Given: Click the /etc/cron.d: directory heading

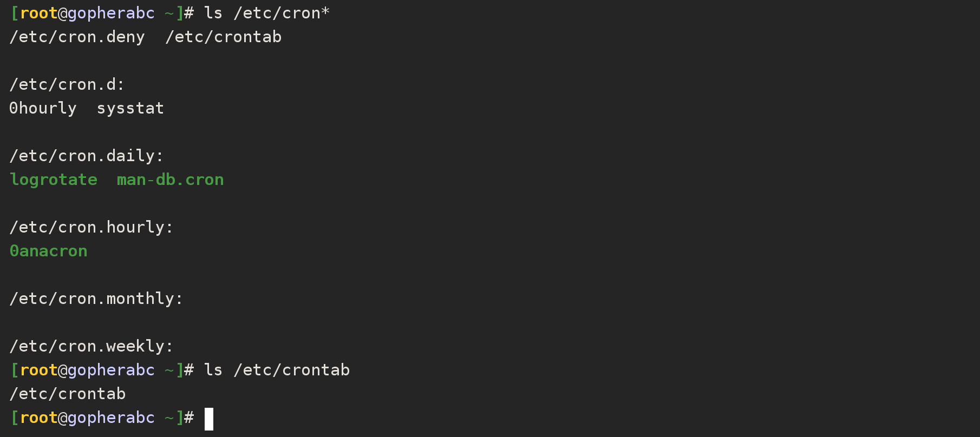Looking at the screenshot, I should click(67, 84).
